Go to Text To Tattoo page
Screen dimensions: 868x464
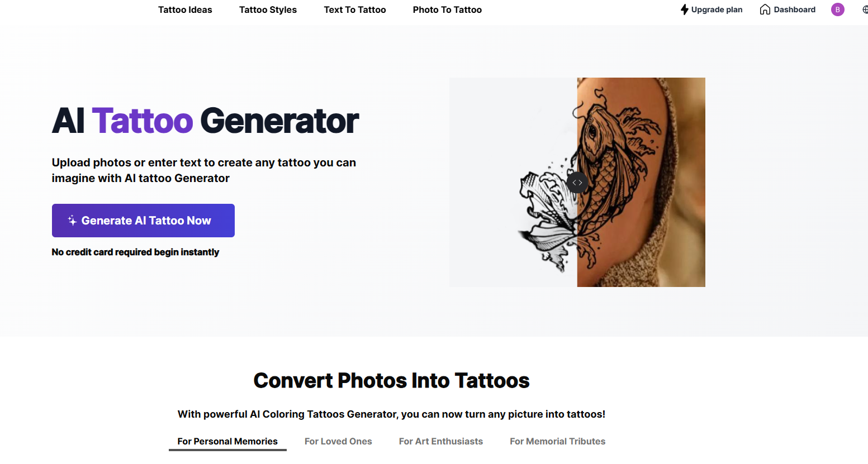(x=355, y=9)
